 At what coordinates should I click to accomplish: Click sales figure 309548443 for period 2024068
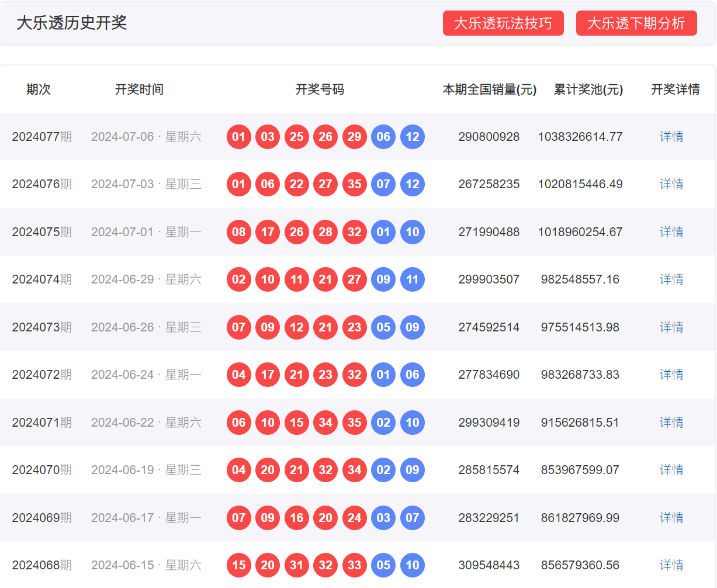(489, 565)
